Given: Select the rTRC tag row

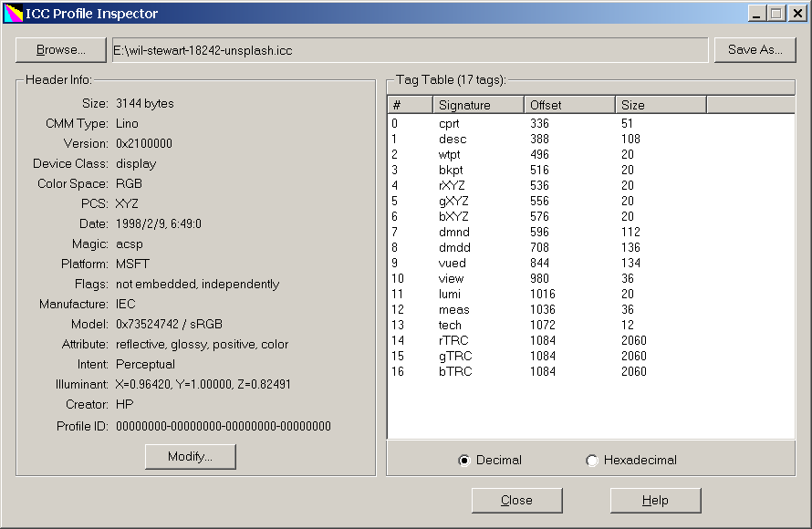Looking at the screenshot, I should [454, 341].
